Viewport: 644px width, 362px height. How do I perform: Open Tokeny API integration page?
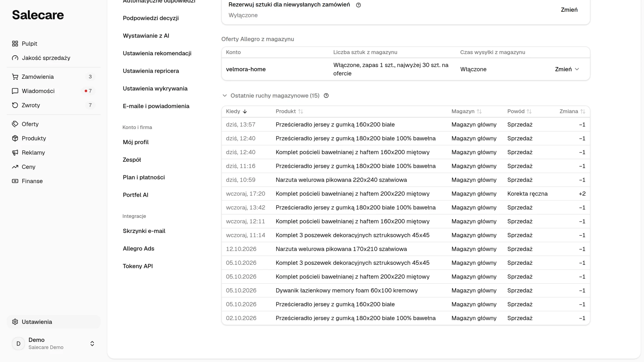[x=138, y=266]
